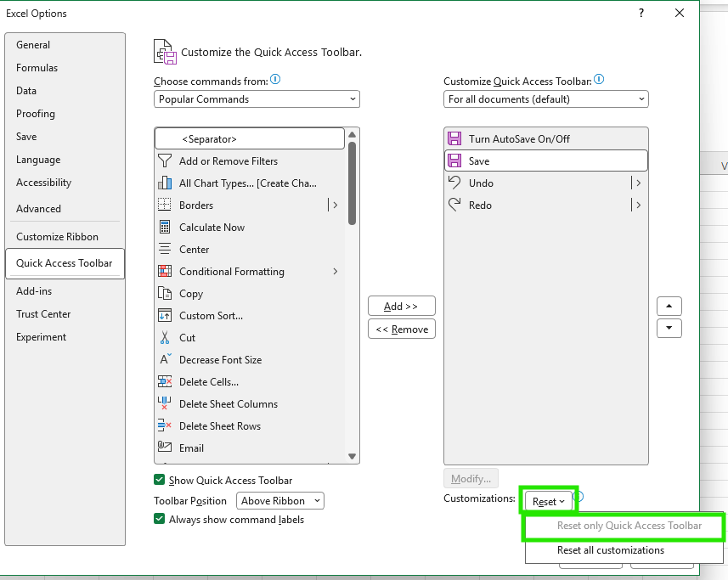Toggle Always show command labels checkbox
Viewport: 728px width, 580px height.
click(159, 519)
